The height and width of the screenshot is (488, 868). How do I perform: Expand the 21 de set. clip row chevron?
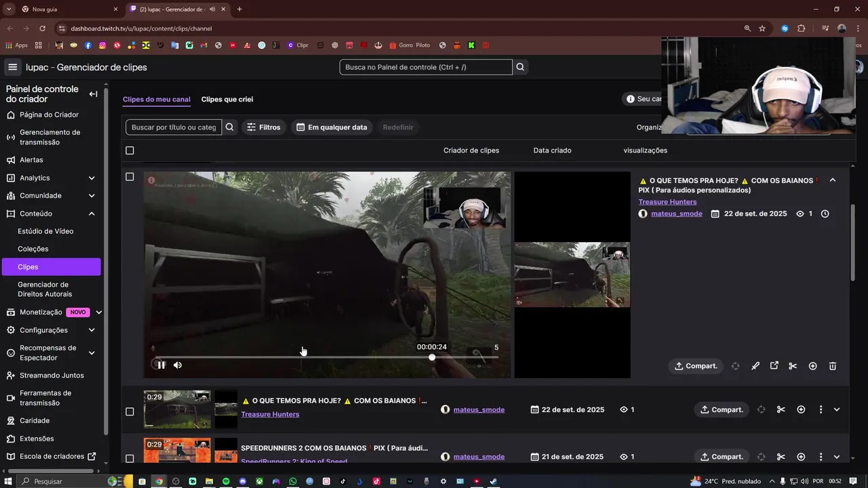tap(837, 457)
